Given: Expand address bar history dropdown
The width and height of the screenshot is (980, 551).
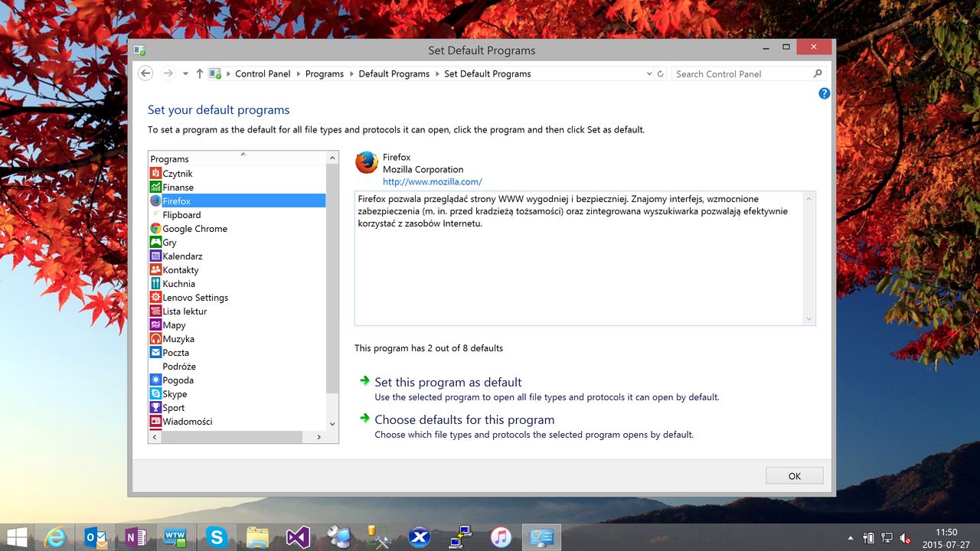Looking at the screenshot, I should [x=649, y=73].
